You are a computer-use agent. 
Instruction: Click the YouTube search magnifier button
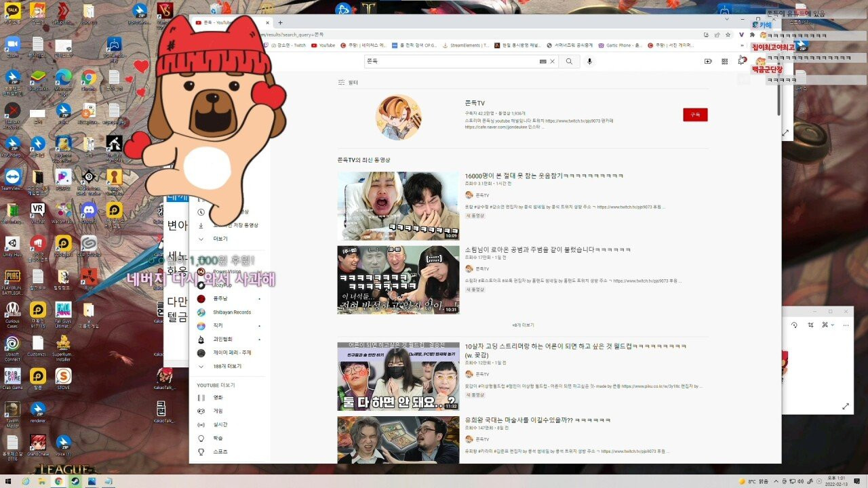point(569,61)
